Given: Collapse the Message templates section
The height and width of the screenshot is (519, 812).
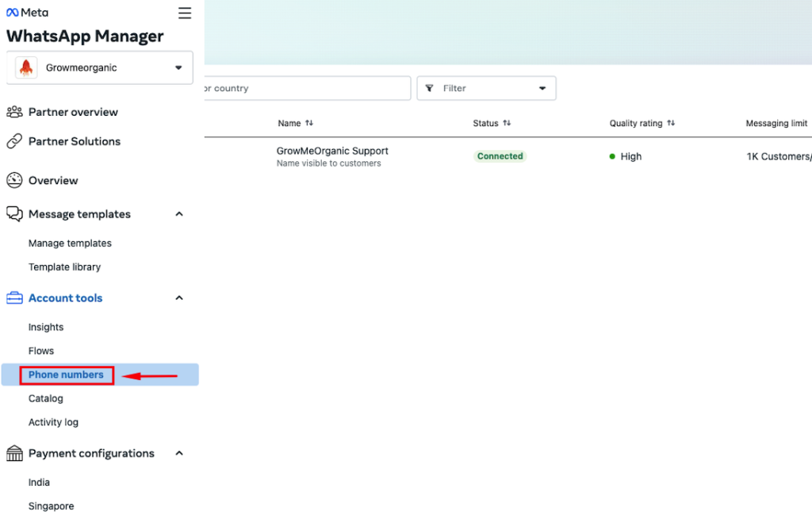Looking at the screenshot, I should [179, 214].
